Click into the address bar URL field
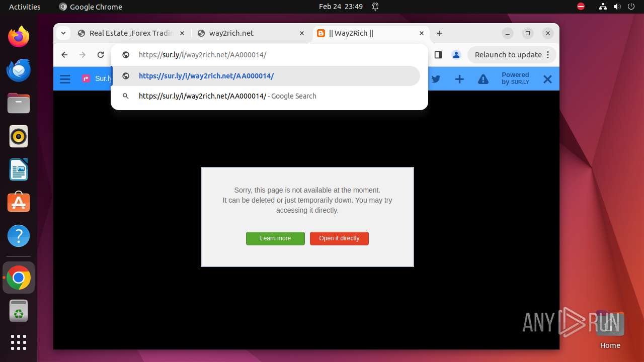644x362 pixels. click(269, 55)
